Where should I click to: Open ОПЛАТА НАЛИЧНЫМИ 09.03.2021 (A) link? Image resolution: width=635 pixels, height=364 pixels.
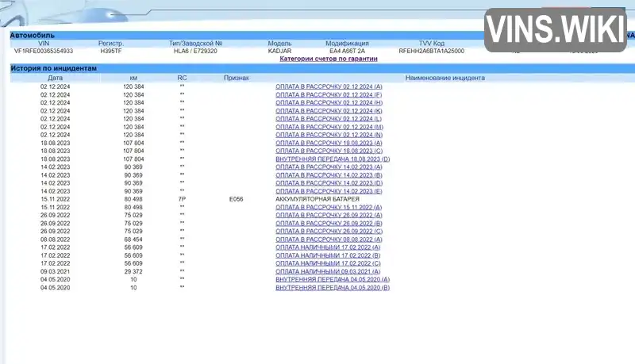(x=328, y=271)
